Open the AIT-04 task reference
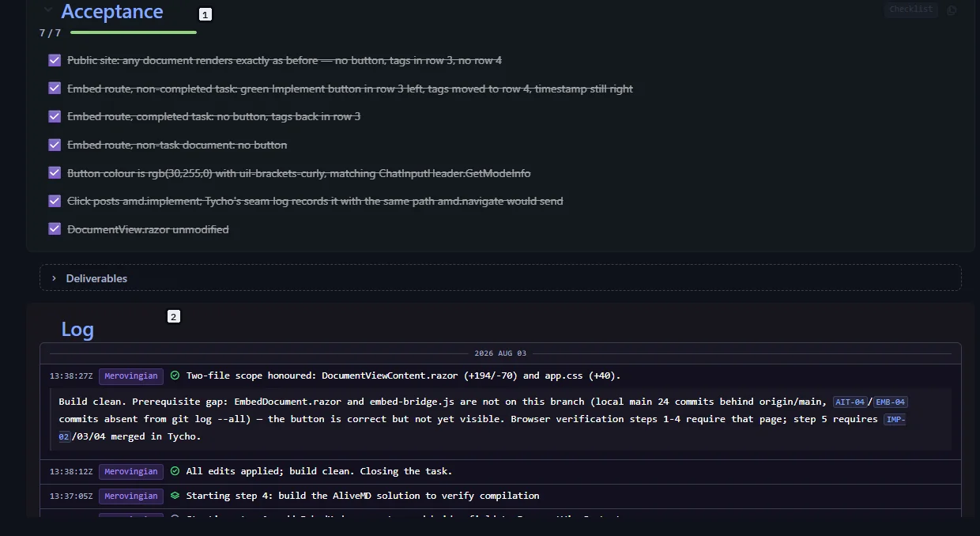The height and width of the screenshot is (536, 980). pyautogui.click(x=850, y=402)
